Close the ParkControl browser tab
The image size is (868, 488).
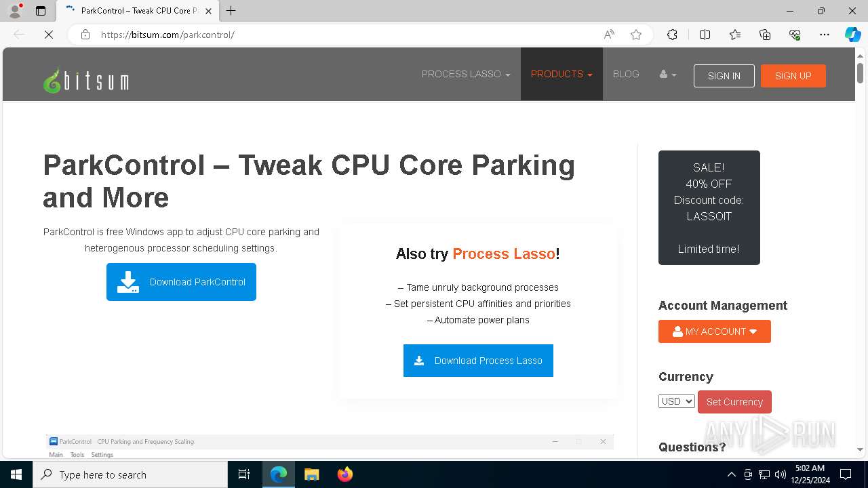click(208, 11)
